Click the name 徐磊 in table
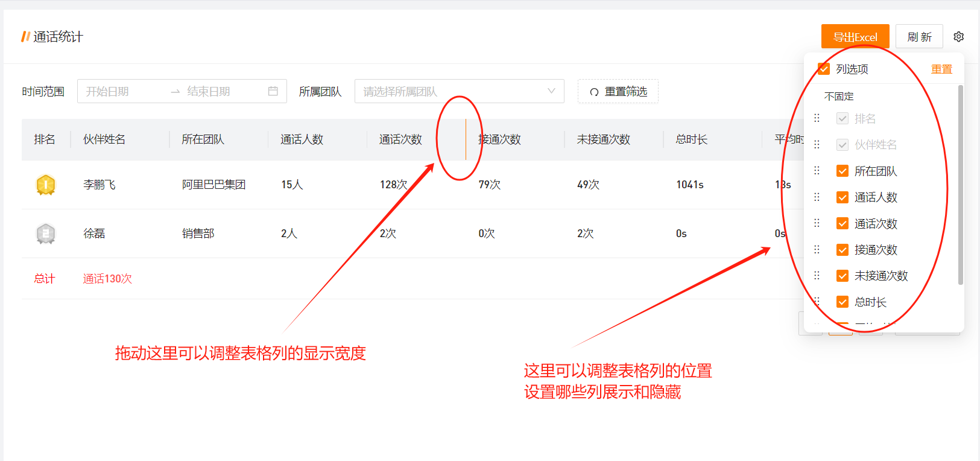The height and width of the screenshot is (461, 980). 94,234
